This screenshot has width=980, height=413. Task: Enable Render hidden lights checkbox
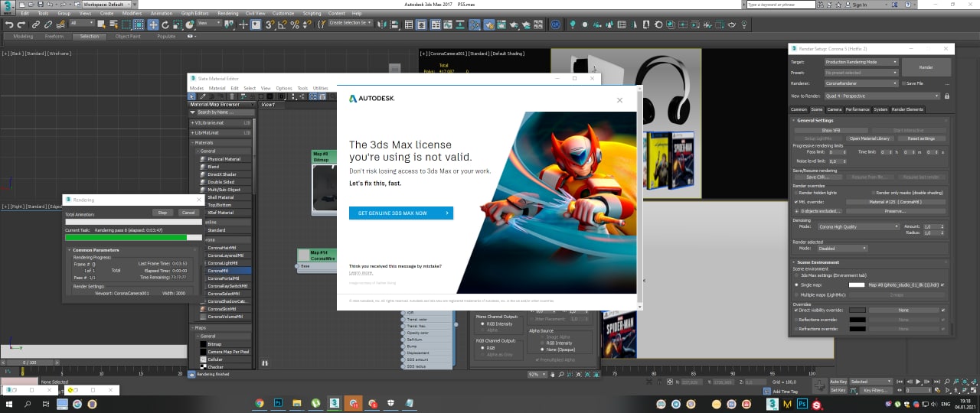(x=796, y=193)
